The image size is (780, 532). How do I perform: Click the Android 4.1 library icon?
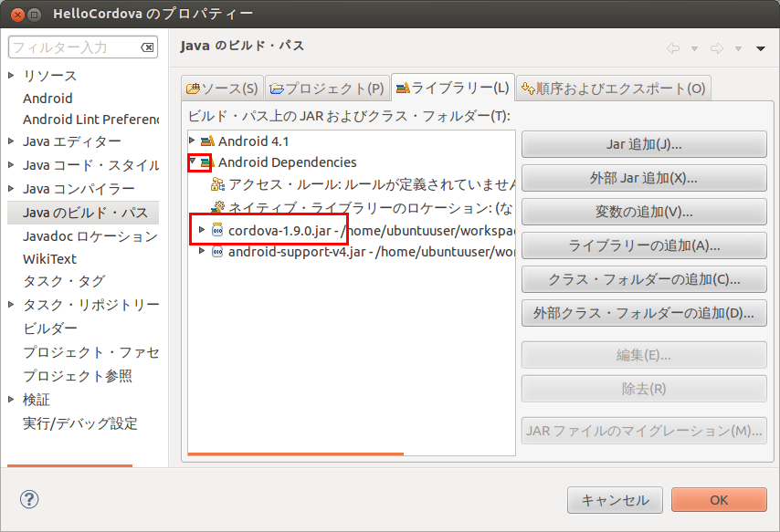coord(207,141)
